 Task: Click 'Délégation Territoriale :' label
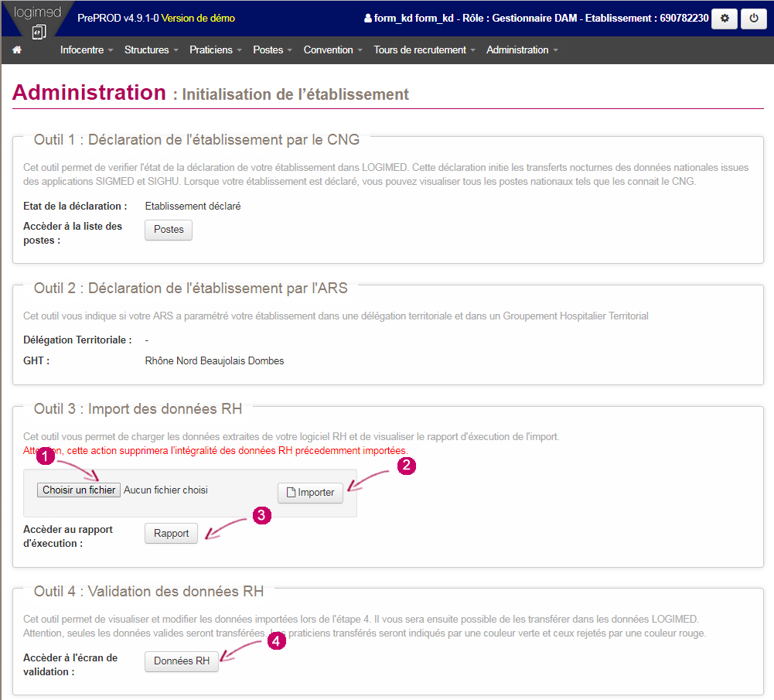coord(77,340)
